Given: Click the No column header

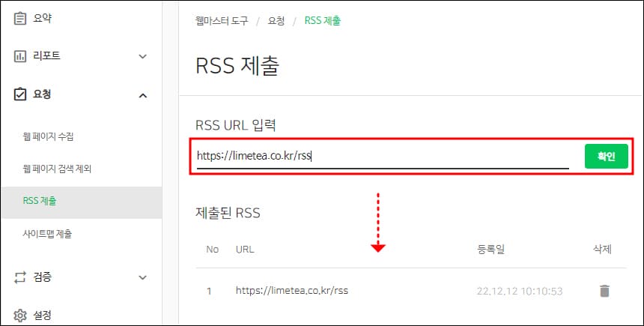Looking at the screenshot, I should (213, 249).
